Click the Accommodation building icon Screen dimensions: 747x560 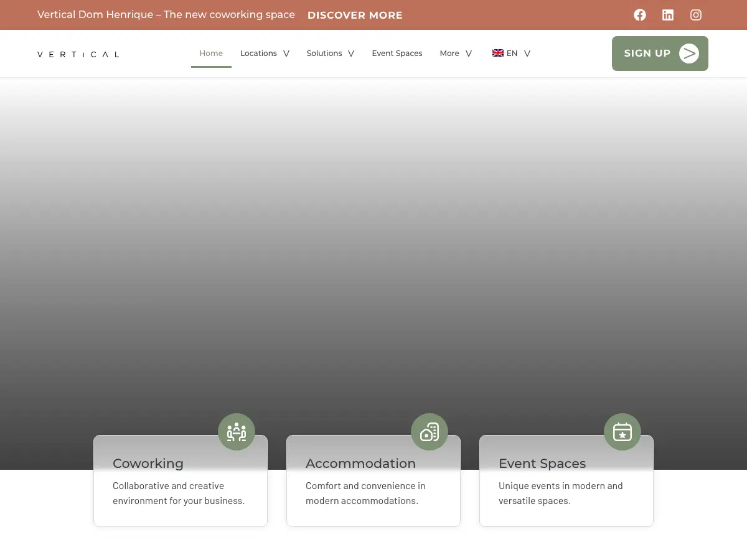click(x=430, y=432)
